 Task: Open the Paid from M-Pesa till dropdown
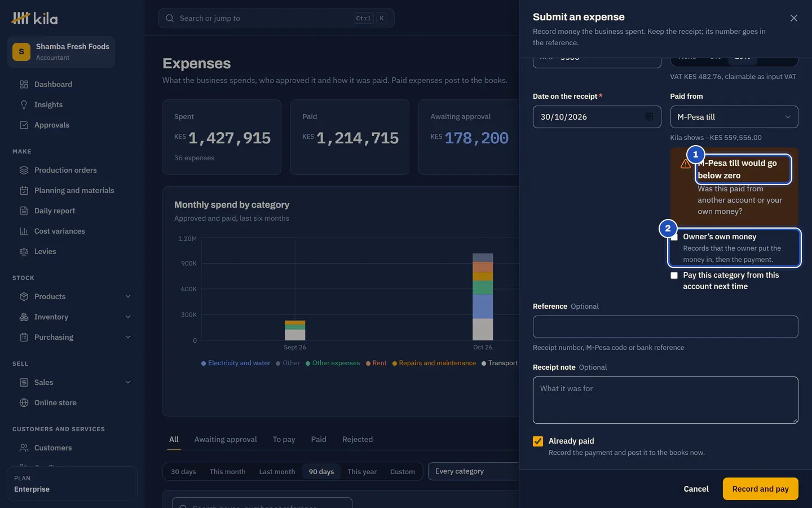(734, 117)
